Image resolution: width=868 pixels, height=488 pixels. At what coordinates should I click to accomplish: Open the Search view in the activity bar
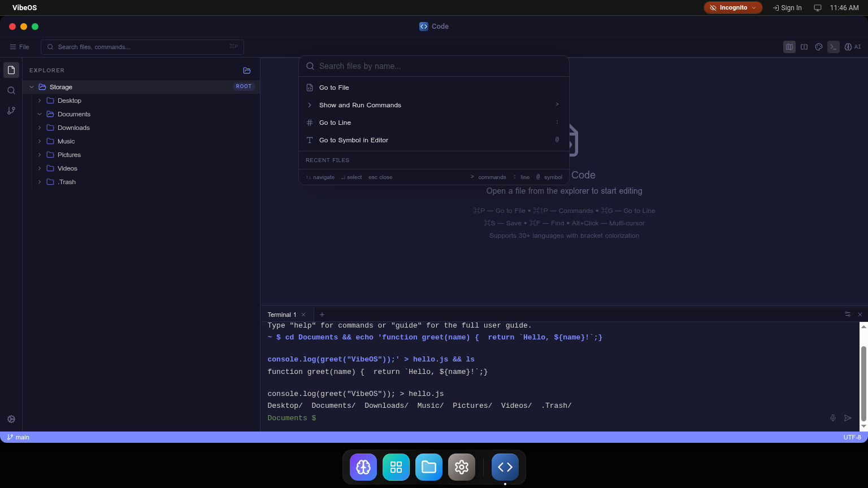pyautogui.click(x=11, y=90)
